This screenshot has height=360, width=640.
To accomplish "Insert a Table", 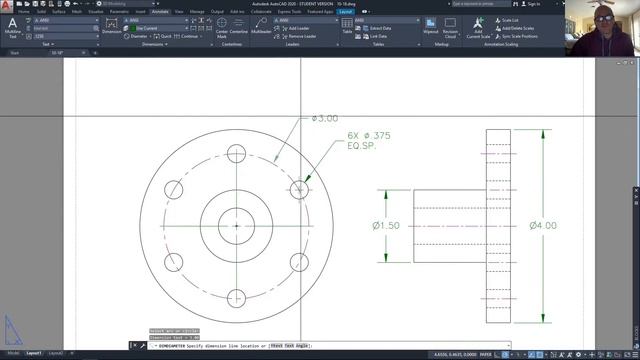I will 347,26.
